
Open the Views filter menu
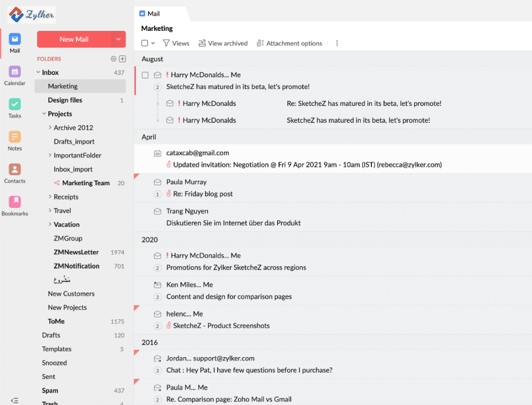tap(176, 43)
